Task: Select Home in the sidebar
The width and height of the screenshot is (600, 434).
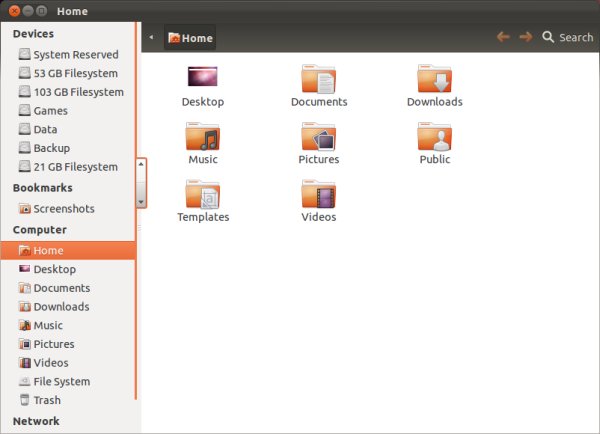Action: click(68, 251)
